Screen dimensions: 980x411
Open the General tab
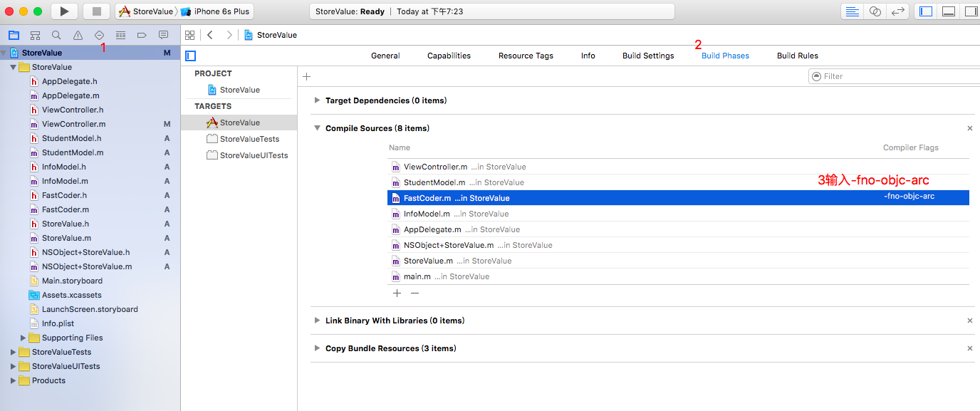click(385, 56)
